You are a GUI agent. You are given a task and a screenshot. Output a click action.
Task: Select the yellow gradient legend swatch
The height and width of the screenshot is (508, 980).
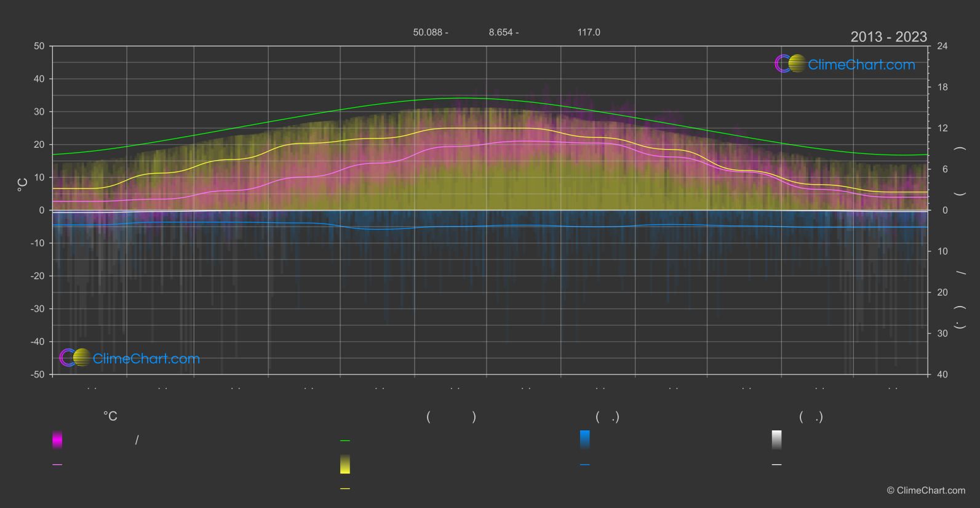click(345, 464)
